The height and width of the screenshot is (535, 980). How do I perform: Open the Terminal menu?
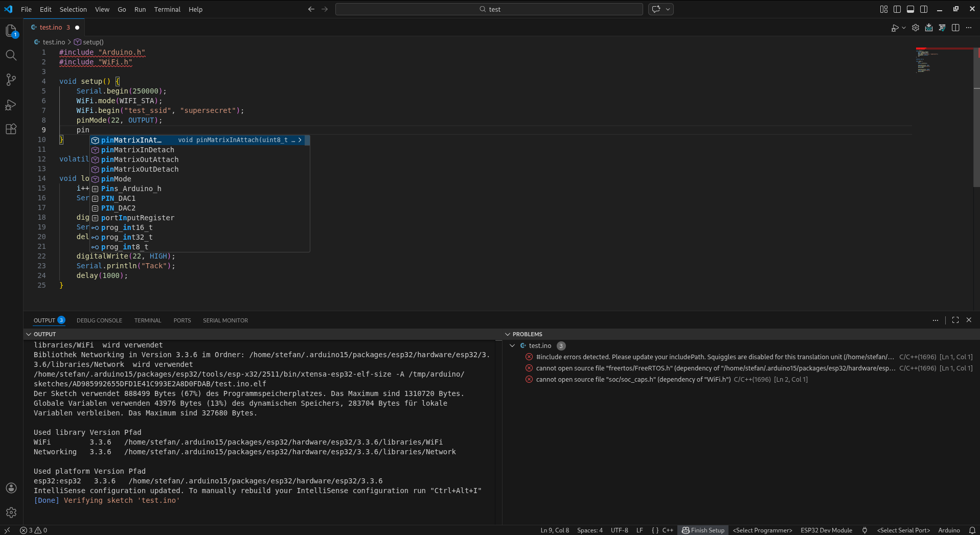pos(167,9)
